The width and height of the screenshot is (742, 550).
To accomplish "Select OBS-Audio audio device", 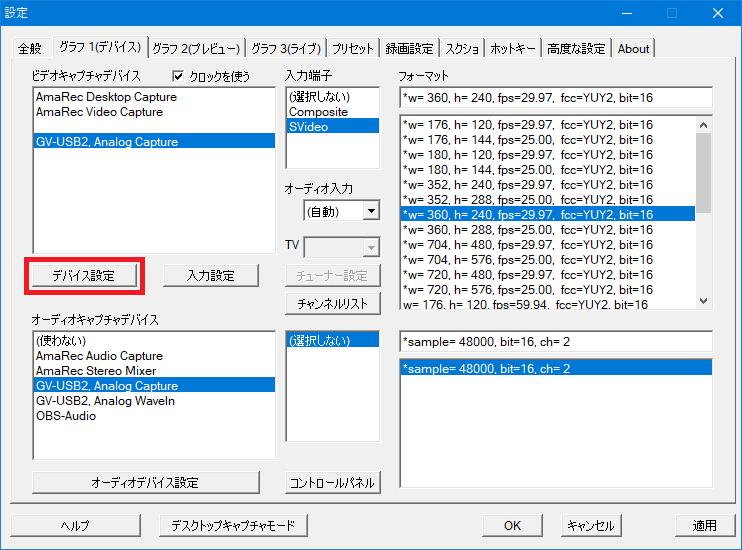I will 154,416.
